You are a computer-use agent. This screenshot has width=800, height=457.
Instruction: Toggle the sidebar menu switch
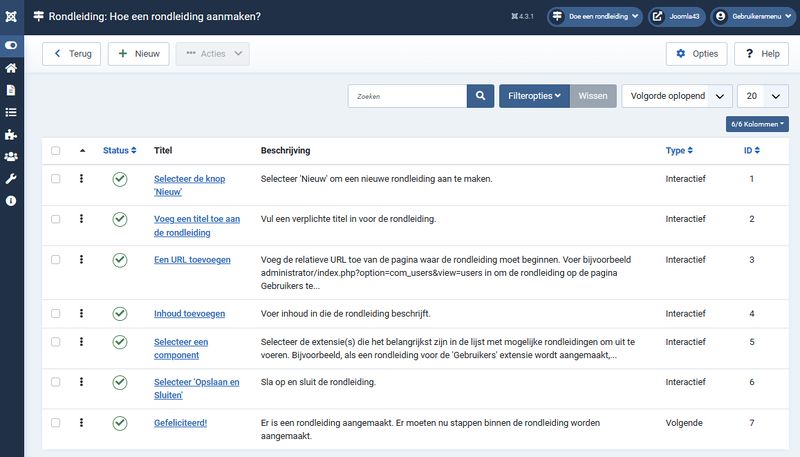11,46
